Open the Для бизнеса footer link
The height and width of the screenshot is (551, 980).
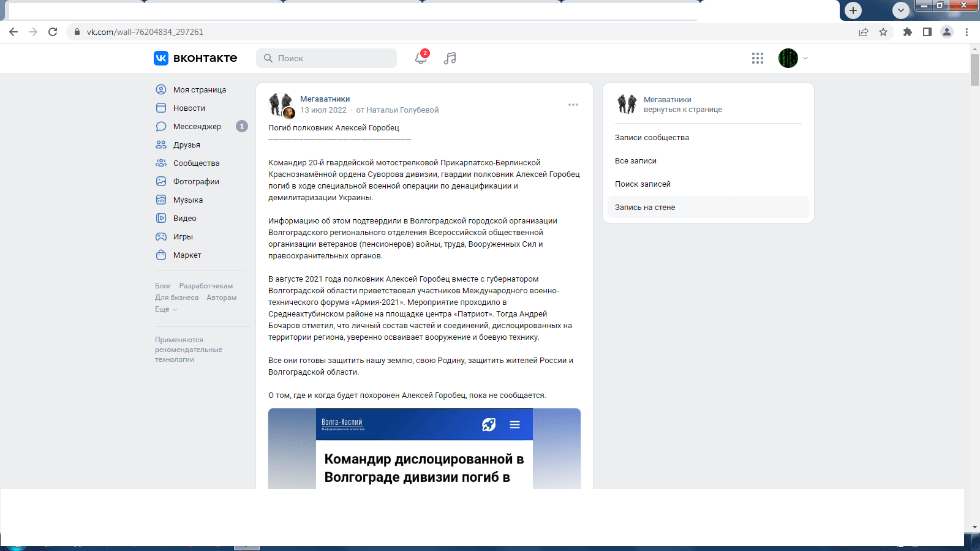click(x=176, y=298)
